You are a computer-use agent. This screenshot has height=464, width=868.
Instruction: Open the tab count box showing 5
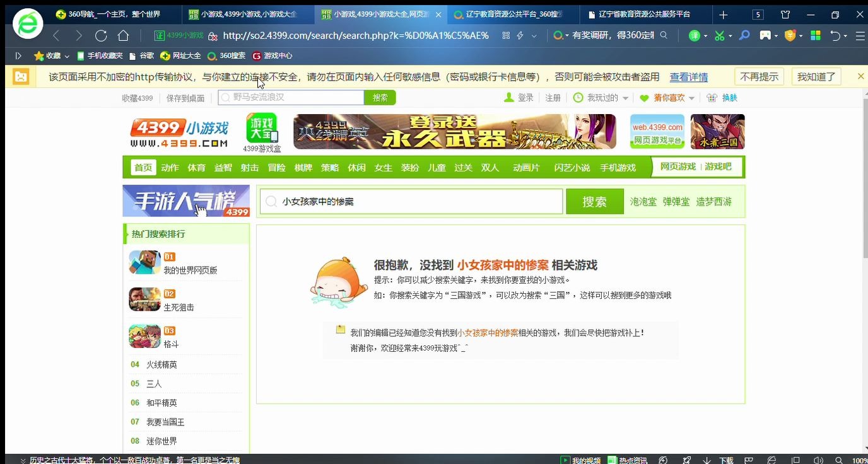(758, 14)
